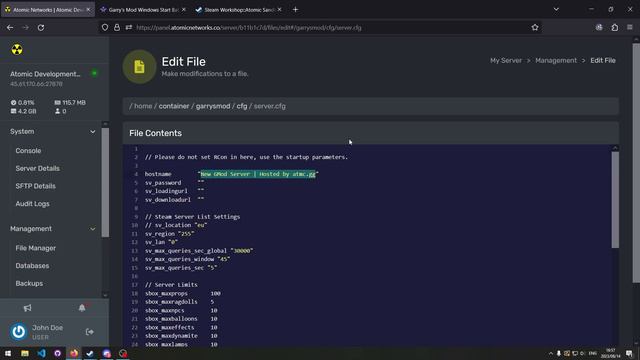Collapse the Management sidebar section
The width and height of the screenshot is (640, 360).
[93, 229]
